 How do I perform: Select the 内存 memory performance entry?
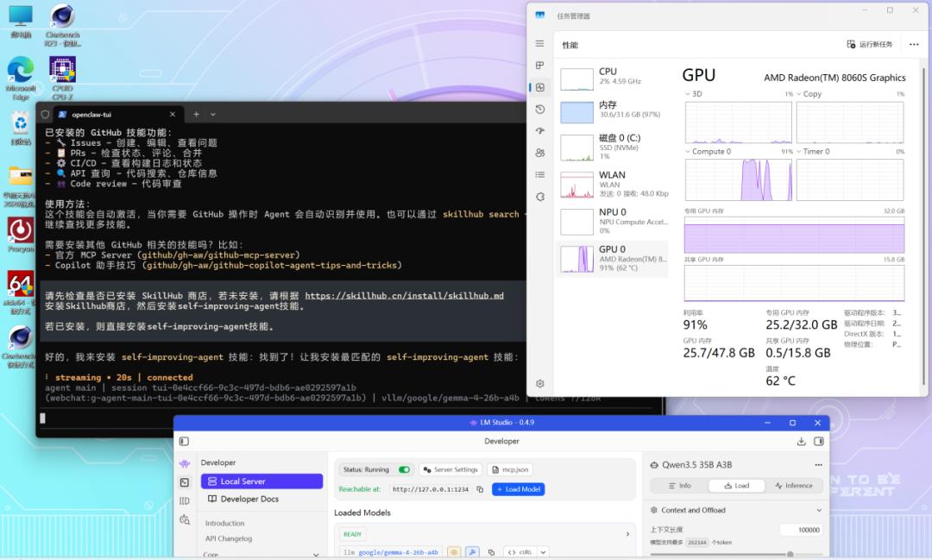pyautogui.click(x=613, y=110)
